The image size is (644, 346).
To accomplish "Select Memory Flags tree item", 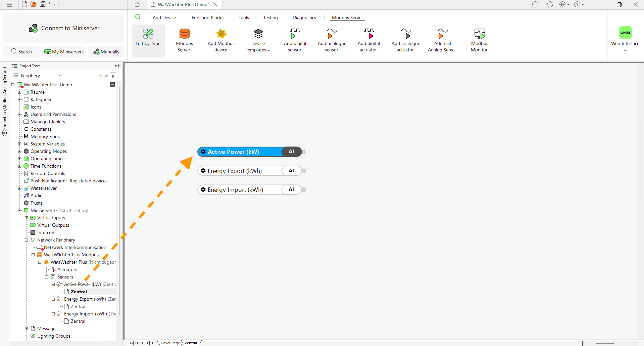I will [45, 136].
